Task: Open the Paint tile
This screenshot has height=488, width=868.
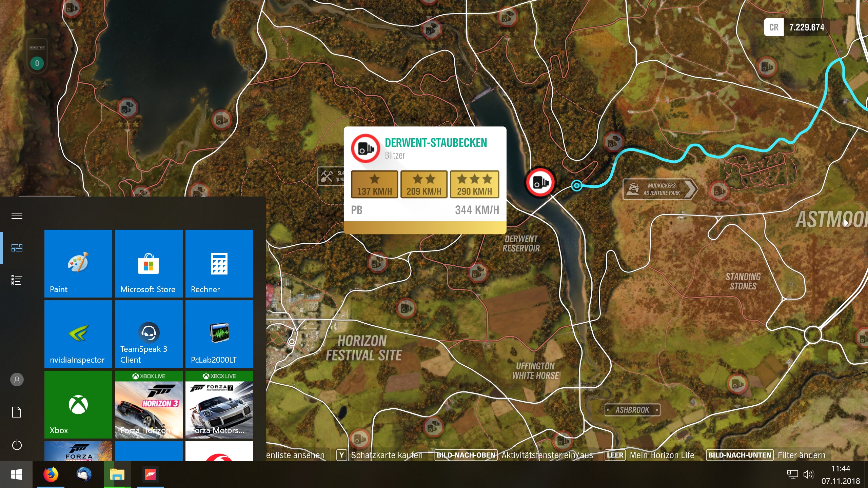Action: point(78,264)
